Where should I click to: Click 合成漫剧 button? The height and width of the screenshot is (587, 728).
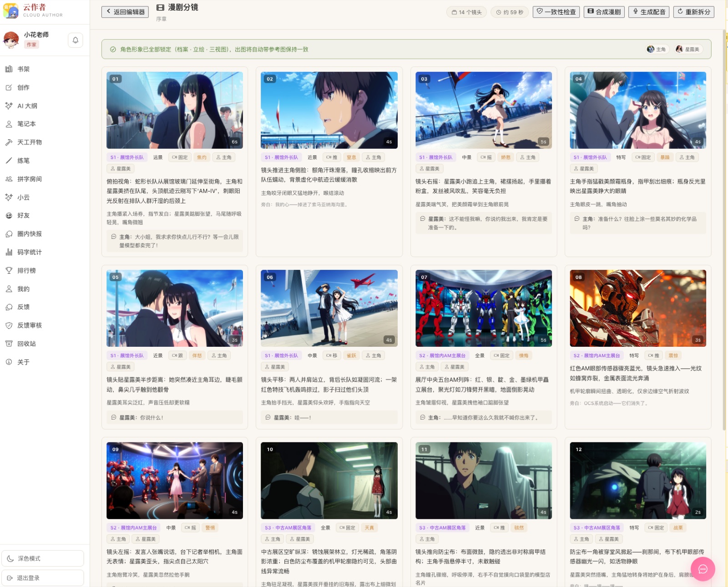(x=604, y=12)
